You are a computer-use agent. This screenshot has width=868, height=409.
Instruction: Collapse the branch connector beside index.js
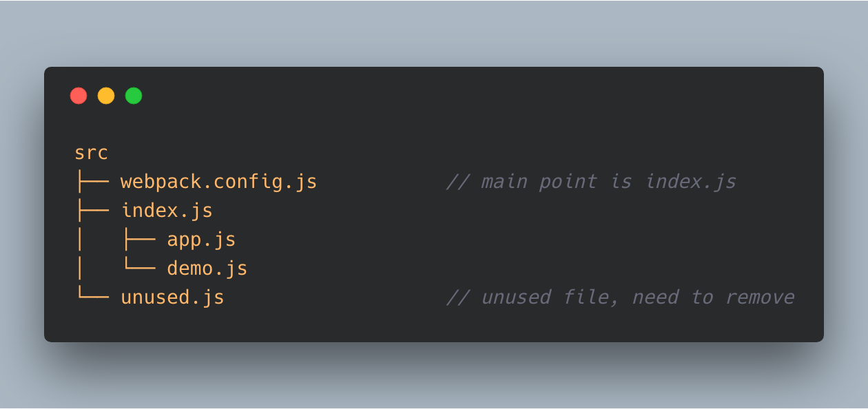pyautogui.click(x=92, y=211)
